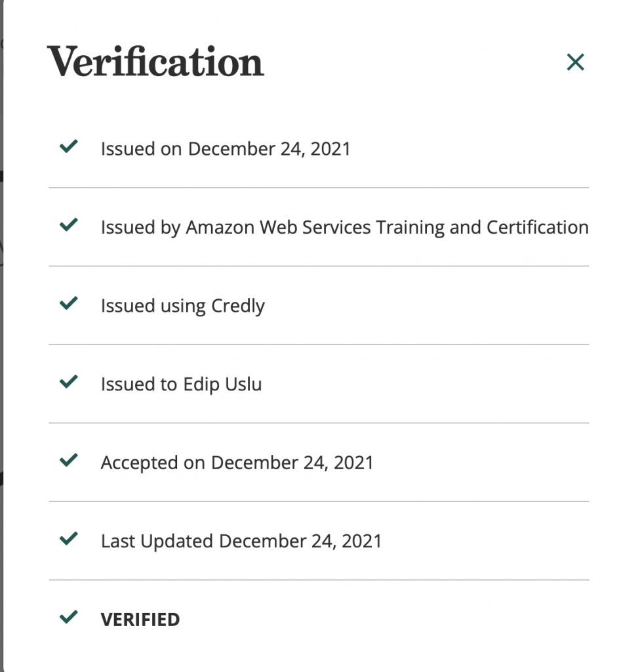Click the Verification heading
Image resolution: width=621 pixels, height=672 pixels.
tap(155, 62)
